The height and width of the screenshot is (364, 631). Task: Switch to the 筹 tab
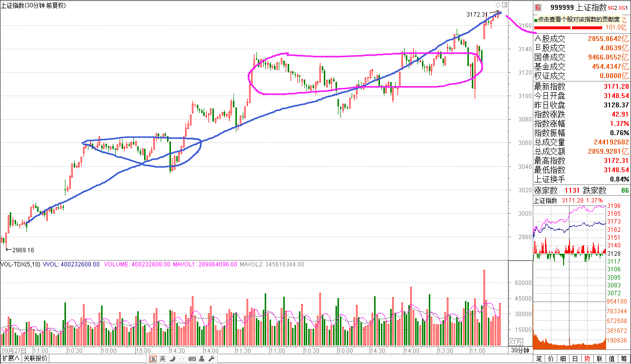pos(623,359)
